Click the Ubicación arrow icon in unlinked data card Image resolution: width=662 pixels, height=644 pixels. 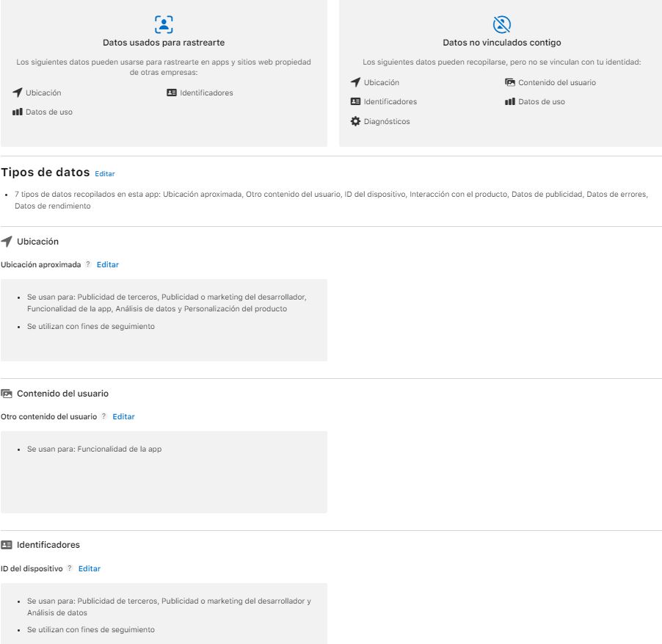(355, 83)
